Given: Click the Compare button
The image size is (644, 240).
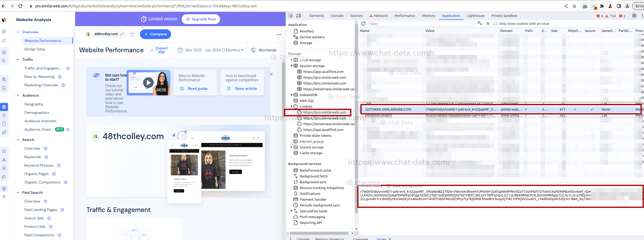Looking at the screenshot, I should coord(156,34).
